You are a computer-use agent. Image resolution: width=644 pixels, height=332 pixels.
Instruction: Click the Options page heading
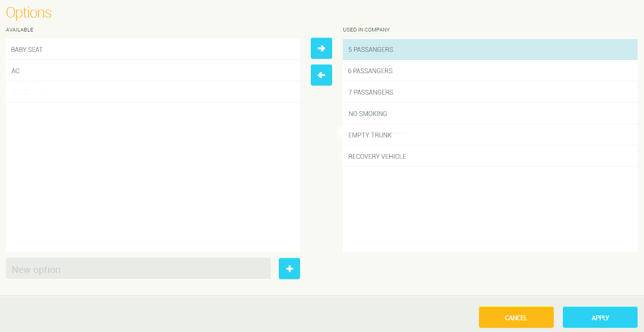tap(29, 12)
